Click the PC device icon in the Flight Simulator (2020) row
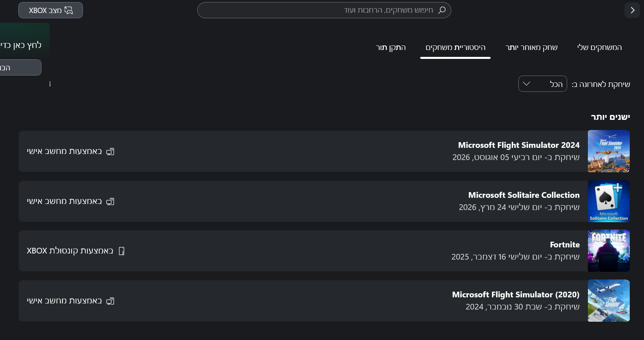Screen dimensions: 644x340 pos(110,301)
